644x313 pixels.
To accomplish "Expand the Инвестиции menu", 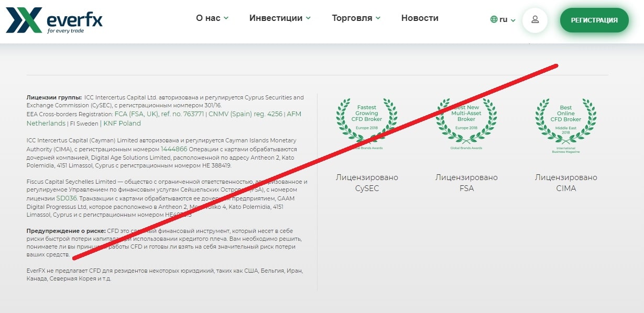I will click(x=280, y=18).
